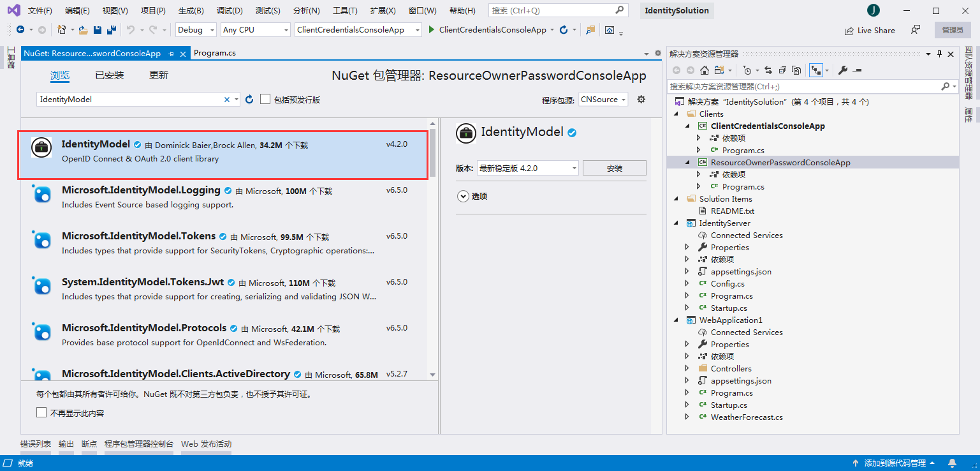Viewport: 980px width, 471px height.
Task: Open the 工具(T) tools menu
Action: pos(345,11)
